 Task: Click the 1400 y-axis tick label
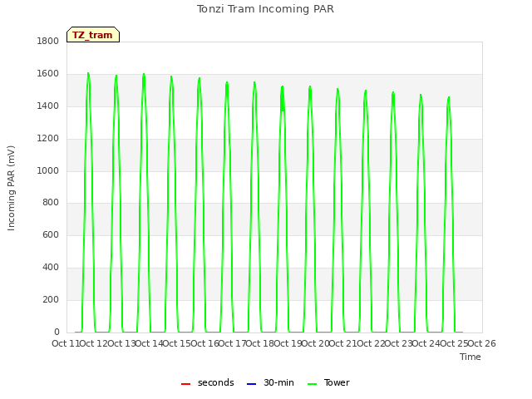pos(48,106)
